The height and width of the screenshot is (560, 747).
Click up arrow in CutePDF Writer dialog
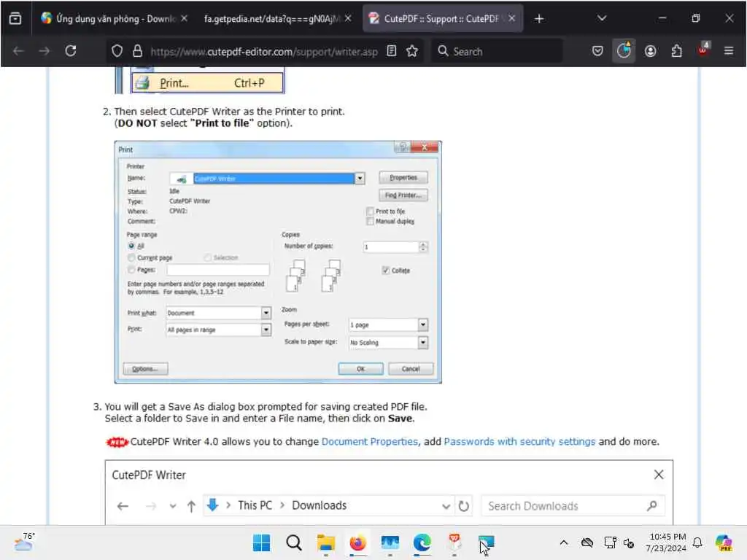pos(191,506)
